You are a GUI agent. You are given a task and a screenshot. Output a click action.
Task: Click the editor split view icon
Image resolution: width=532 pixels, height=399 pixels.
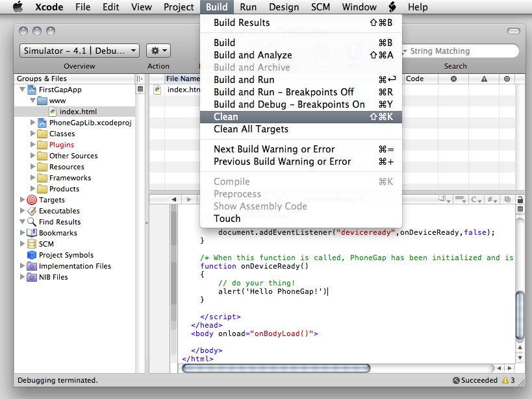[520, 209]
